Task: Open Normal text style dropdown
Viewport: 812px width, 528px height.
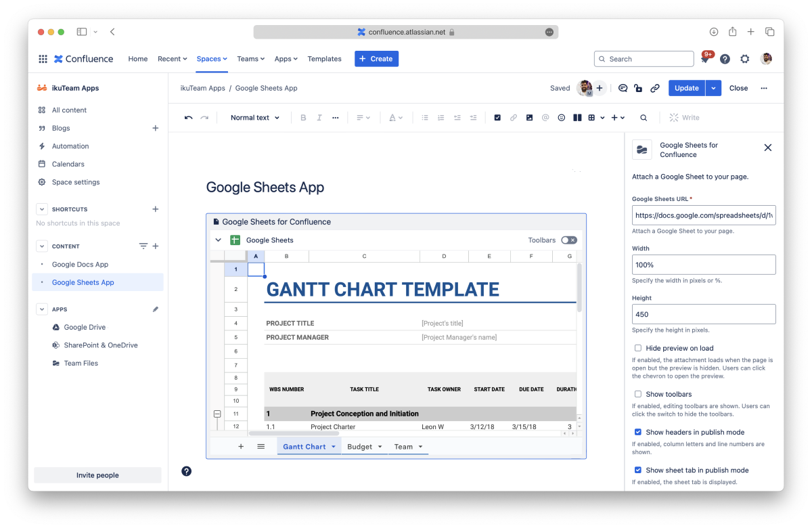Action: [255, 118]
